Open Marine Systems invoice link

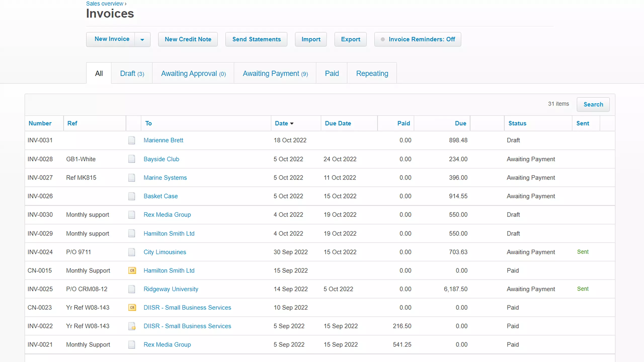click(x=165, y=177)
